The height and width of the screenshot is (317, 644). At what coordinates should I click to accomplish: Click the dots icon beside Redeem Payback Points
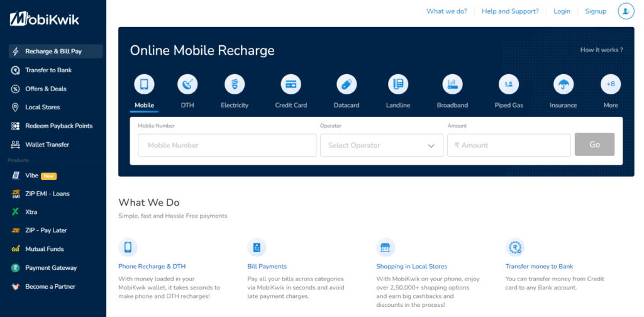point(15,126)
